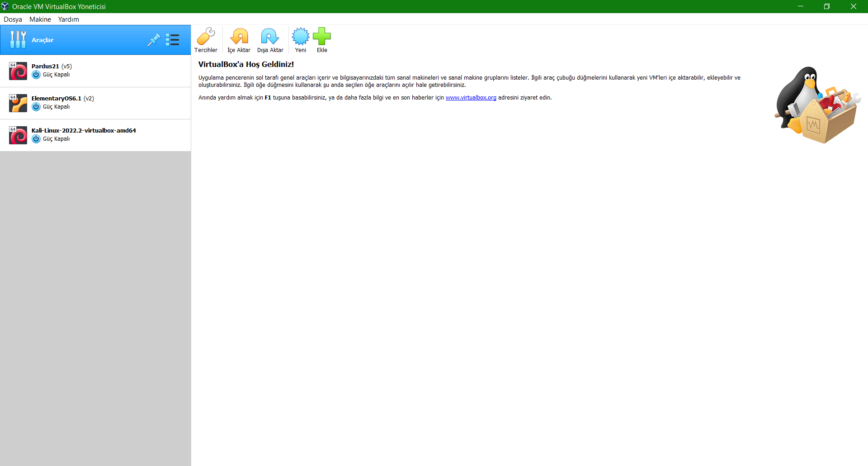This screenshot has height=466, width=868.
Task: Click the VirtualBox title bar logo
Action: (5, 6)
